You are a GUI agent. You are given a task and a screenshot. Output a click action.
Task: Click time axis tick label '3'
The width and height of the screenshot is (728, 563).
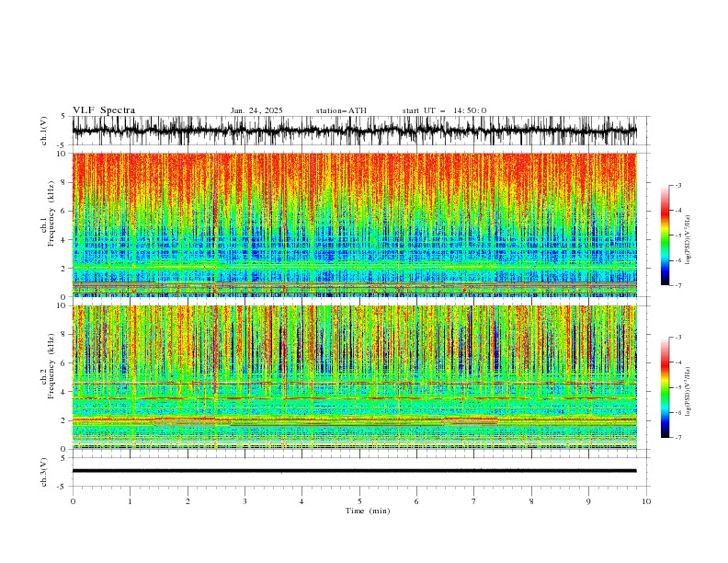(245, 501)
